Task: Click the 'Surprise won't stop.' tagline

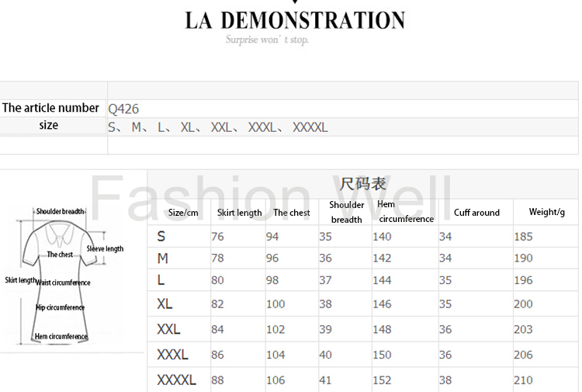Action: (x=266, y=40)
